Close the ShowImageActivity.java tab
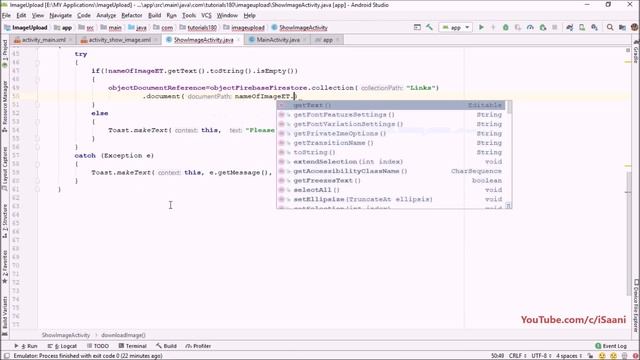This screenshot has height=360, width=640. (x=239, y=40)
